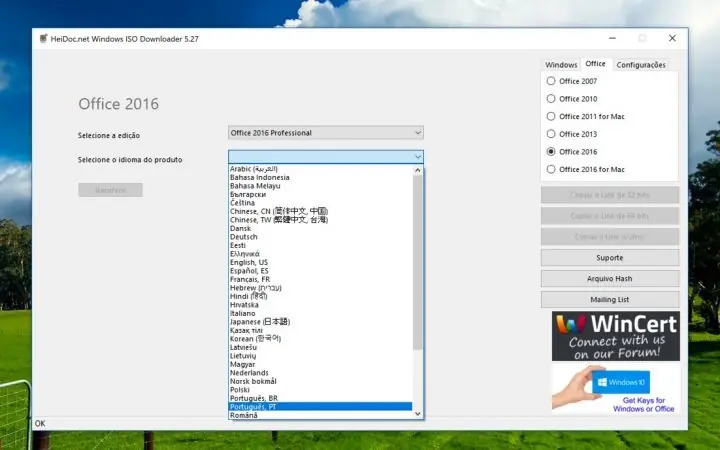Screen dimensions: 720x450
Task: Select Deutsch language
Action: pos(321,237)
